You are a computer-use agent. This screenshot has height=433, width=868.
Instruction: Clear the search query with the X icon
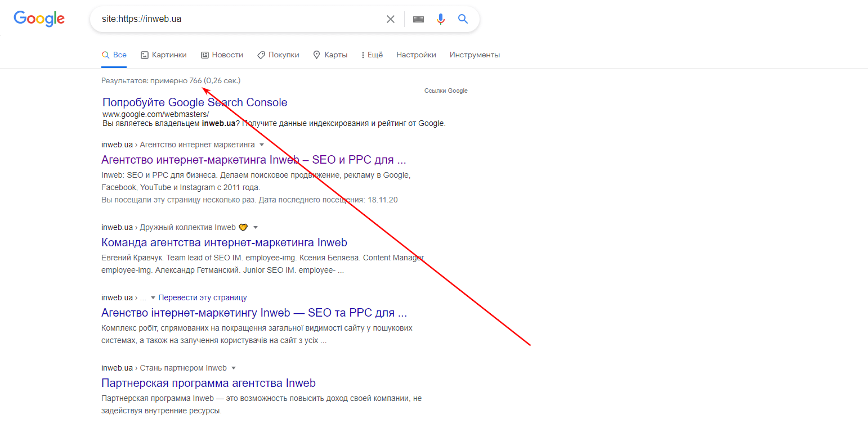pos(391,19)
